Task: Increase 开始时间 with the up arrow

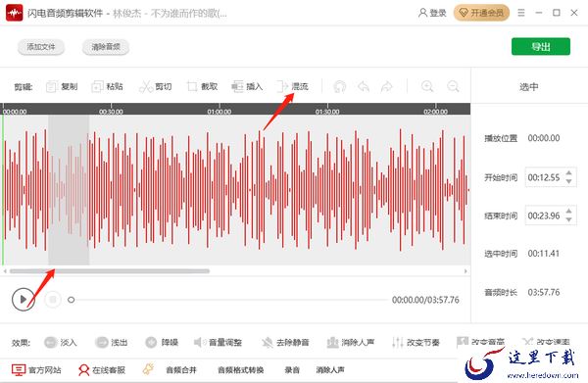Action: [x=568, y=172]
